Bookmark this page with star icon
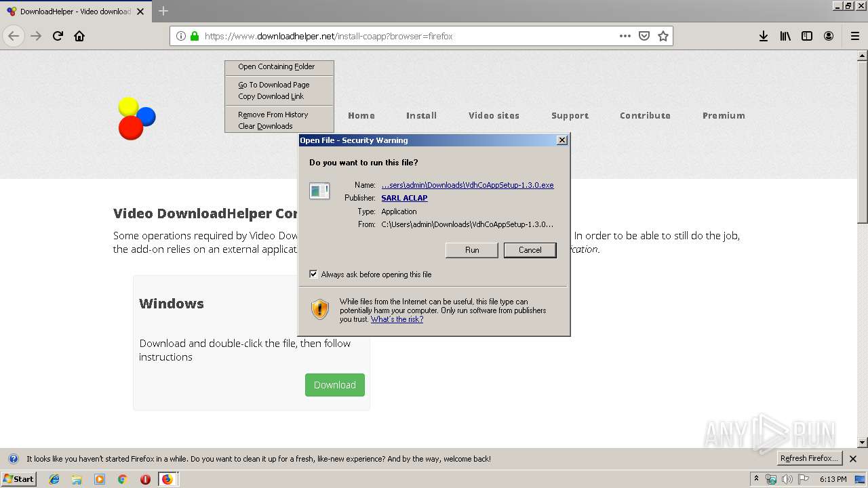The width and height of the screenshot is (868, 488). tap(663, 36)
